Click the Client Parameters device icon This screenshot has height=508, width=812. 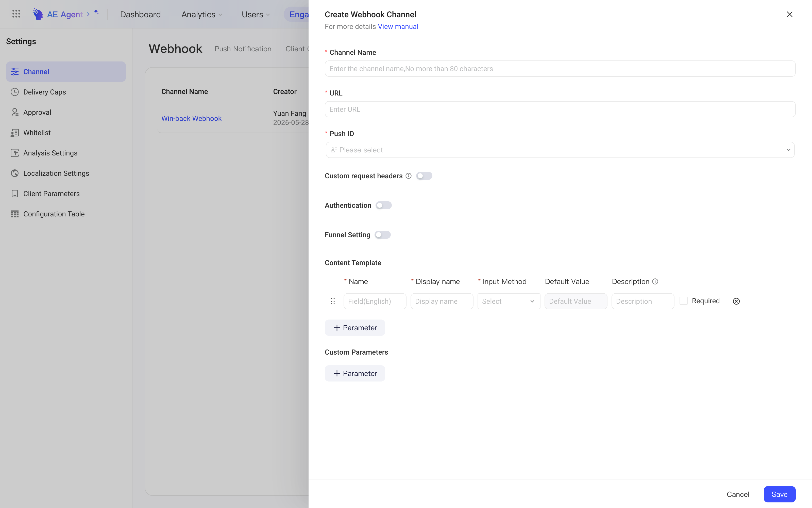(x=15, y=194)
